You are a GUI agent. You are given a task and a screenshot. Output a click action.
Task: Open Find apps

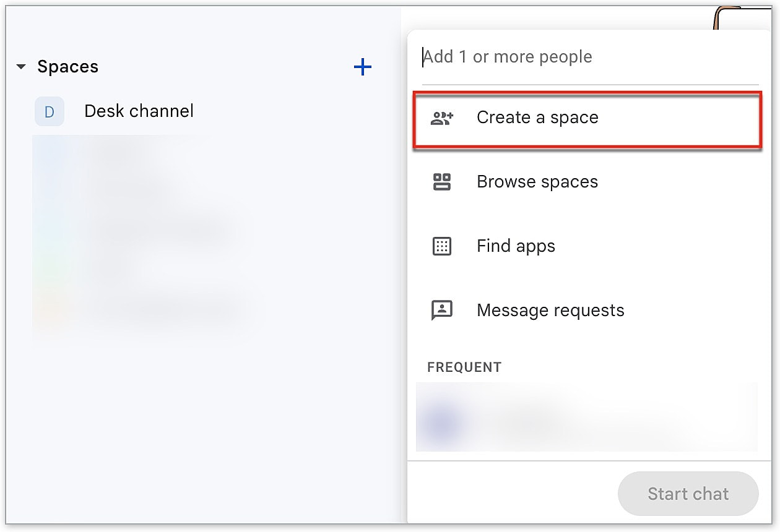point(516,246)
